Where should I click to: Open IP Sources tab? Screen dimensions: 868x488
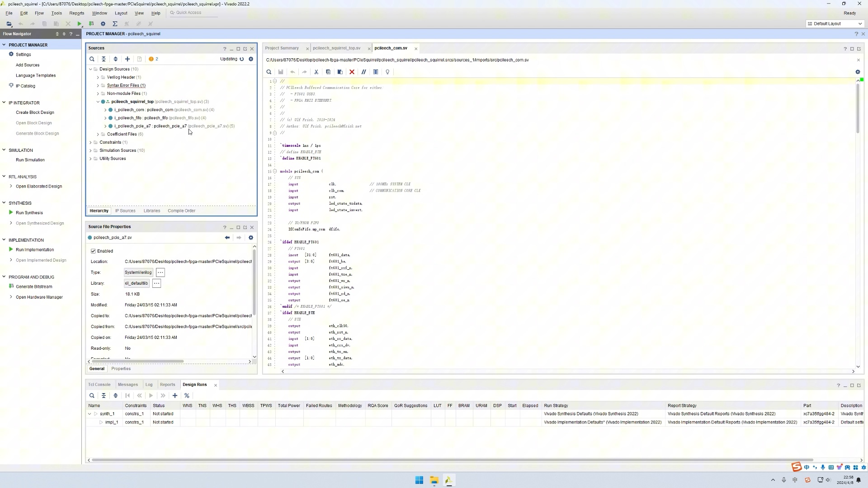click(x=125, y=211)
